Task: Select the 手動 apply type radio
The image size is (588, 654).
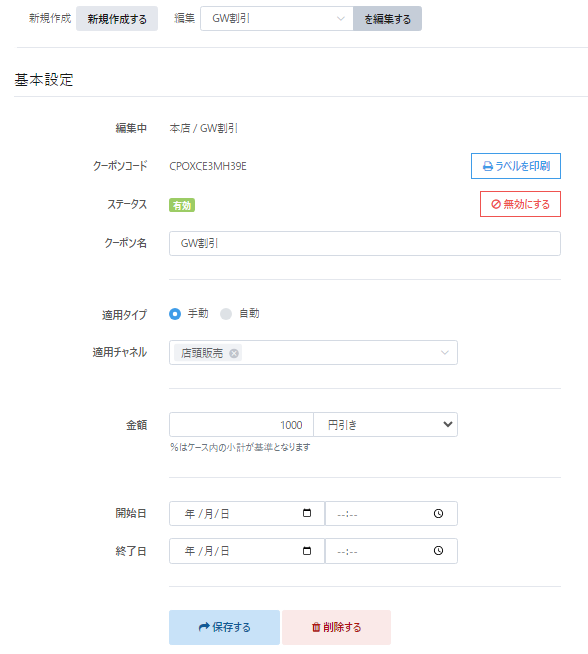Action: point(175,314)
